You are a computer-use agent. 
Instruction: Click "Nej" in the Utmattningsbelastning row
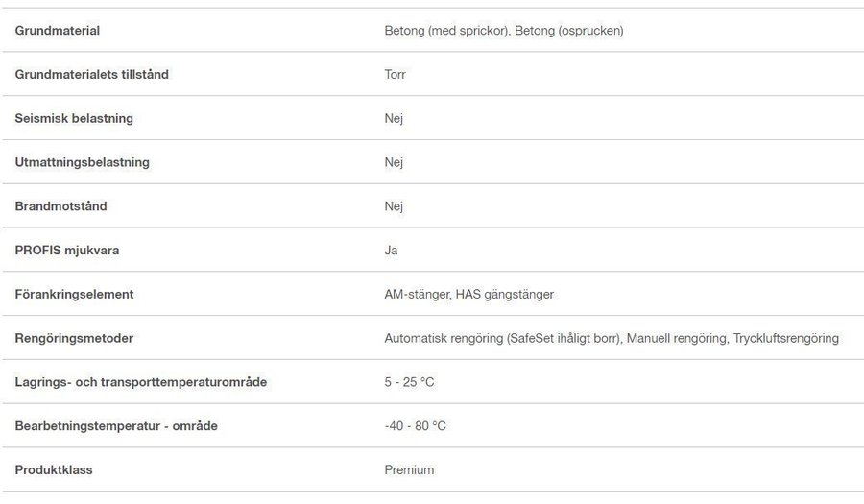[x=394, y=162]
